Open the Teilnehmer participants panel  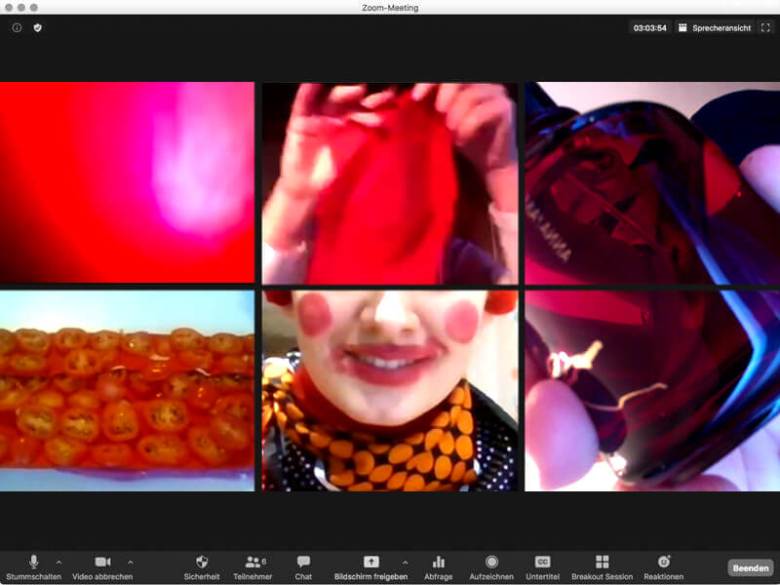pos(253,567)
